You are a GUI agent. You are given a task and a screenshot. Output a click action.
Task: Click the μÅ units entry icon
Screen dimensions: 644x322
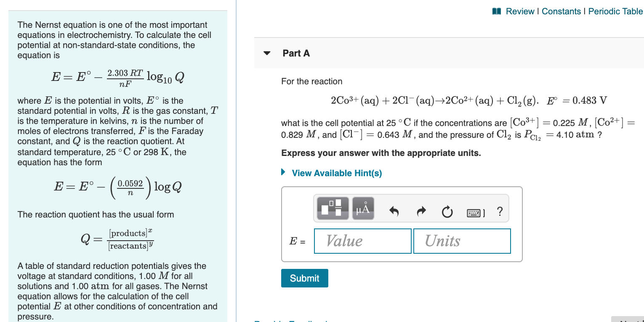pyautogui.click(x=362, y=208)
